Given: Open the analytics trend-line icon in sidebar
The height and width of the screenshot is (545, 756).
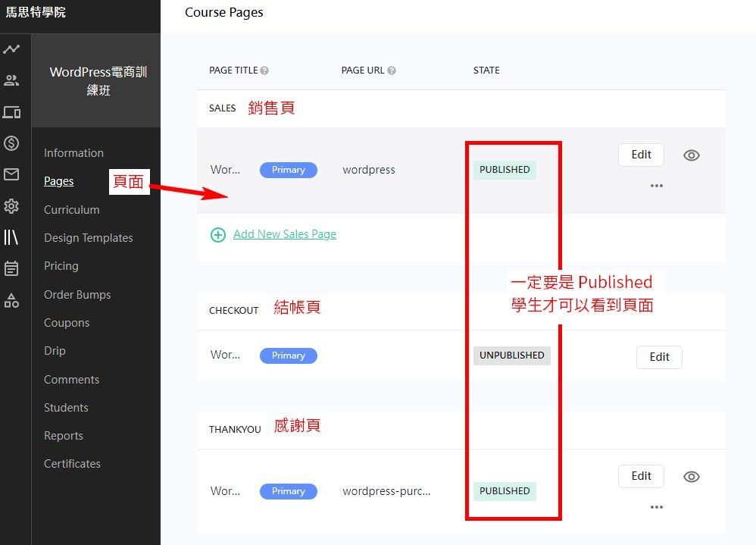Looking at the screenshot, I should coord(11,49).
